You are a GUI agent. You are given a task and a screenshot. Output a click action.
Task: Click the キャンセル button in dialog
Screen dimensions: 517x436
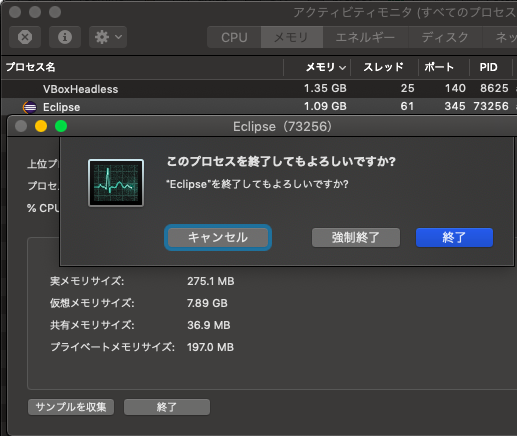tap(218, 237)
